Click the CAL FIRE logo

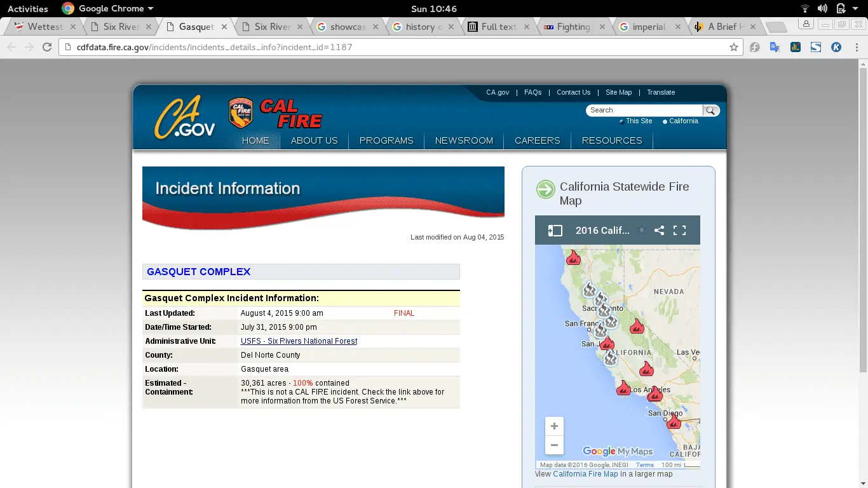pyautogui.click(x=276, y=113)
